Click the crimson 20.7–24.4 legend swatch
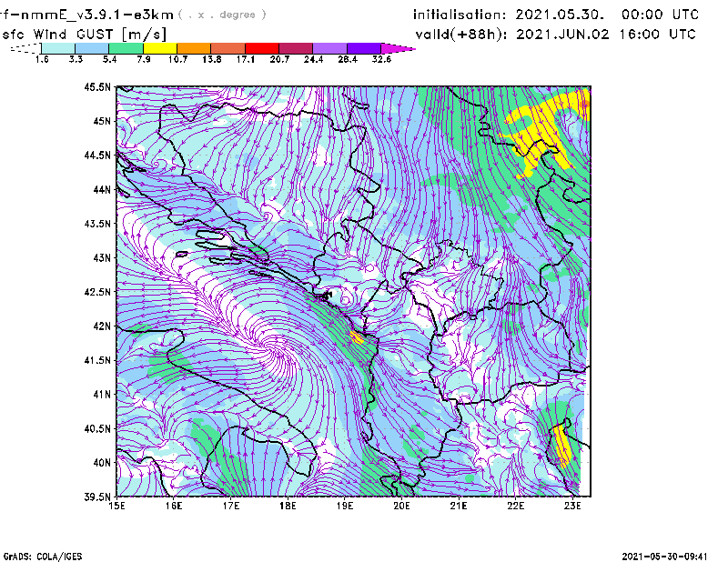The image size is (728, 562). (x=296, y=48)
